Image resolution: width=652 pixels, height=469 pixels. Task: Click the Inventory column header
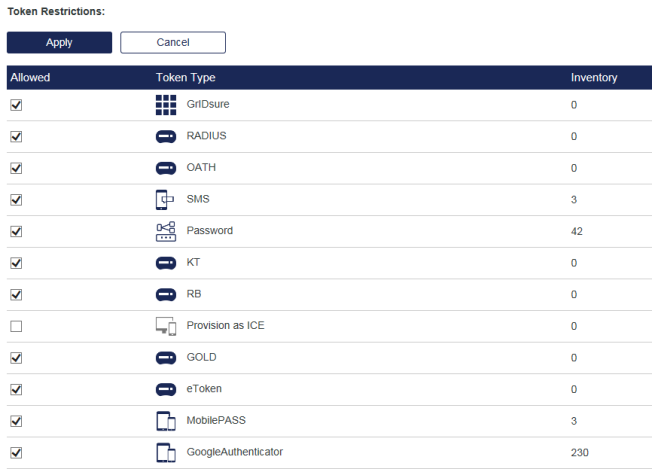593,77
